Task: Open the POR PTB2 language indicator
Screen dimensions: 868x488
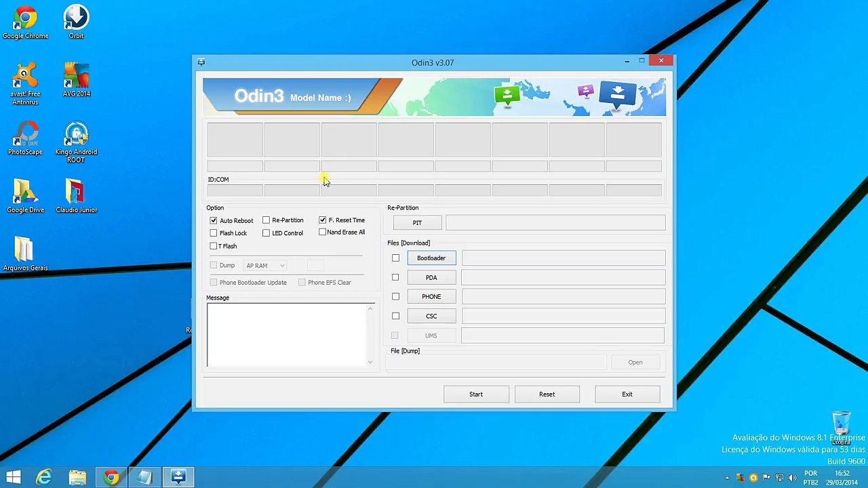Action: click(x=810, y=478)
